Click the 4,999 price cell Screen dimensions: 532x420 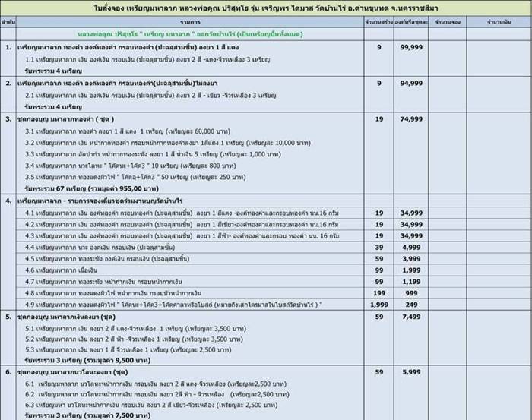tap(410, 248)
